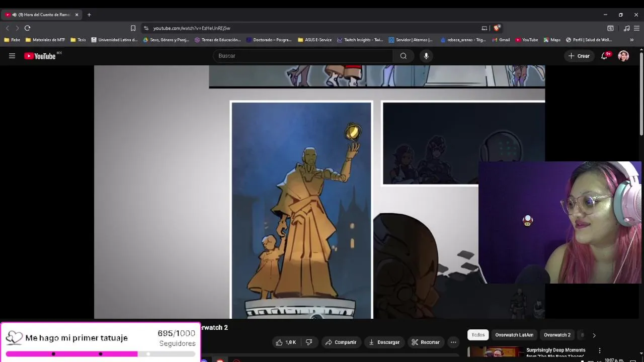
Task: Open the ASUS E-Service bookmark folder
Action: pos(315,40)
